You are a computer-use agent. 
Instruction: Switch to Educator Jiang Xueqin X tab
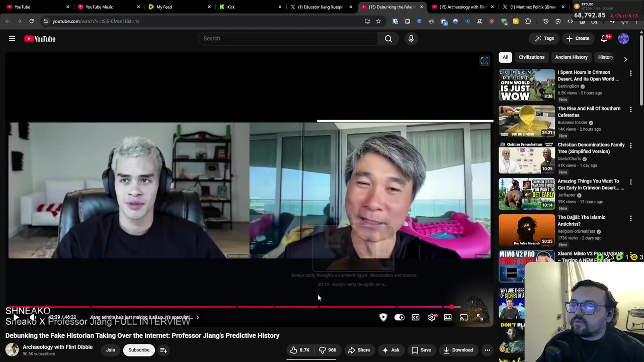click(321, 7)
